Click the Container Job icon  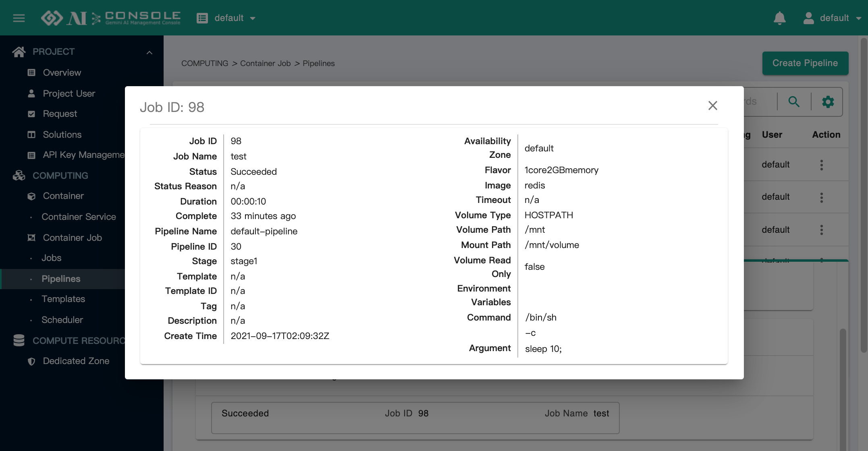[31, 238]
